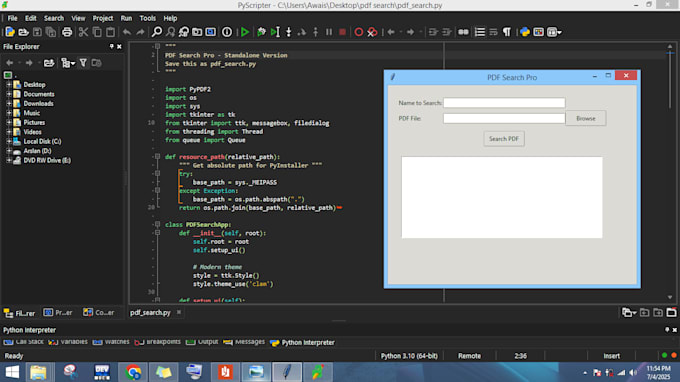Click the Run to Cursor icon
Viewport: 680px width, 382px height.
[275, 32]
